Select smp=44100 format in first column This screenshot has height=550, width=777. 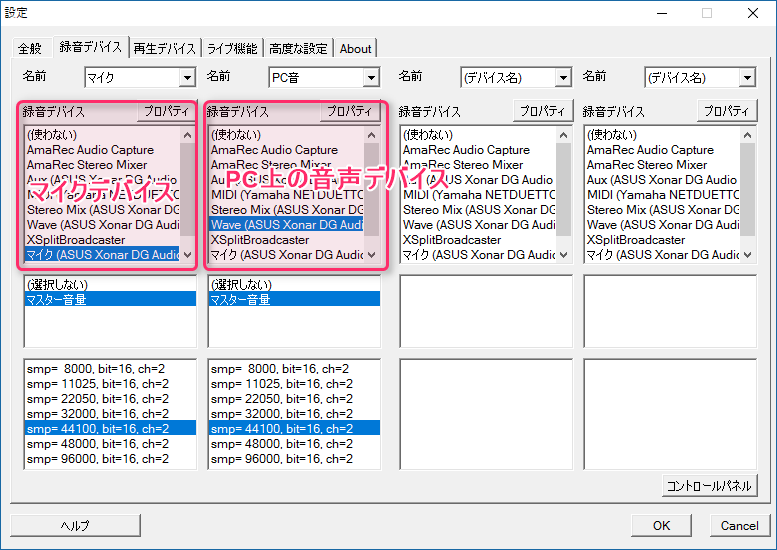click(x=110, y=429)
